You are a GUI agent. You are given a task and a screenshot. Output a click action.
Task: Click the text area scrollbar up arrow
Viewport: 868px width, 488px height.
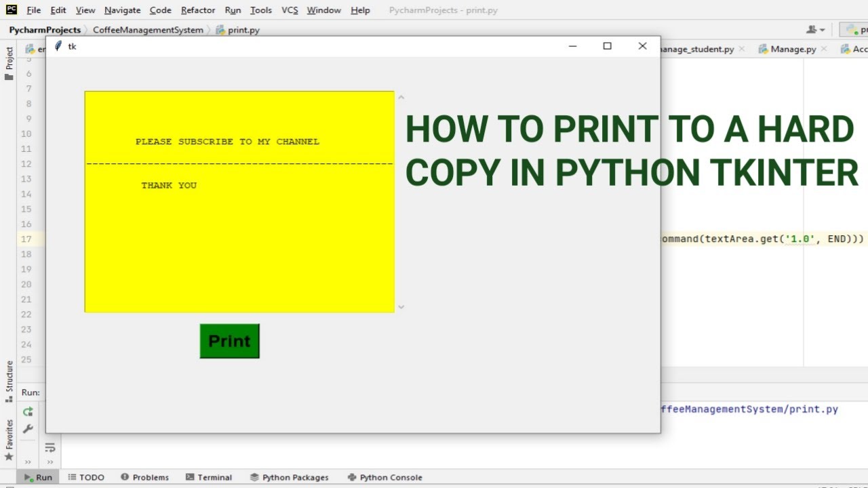tap(401, 98)
